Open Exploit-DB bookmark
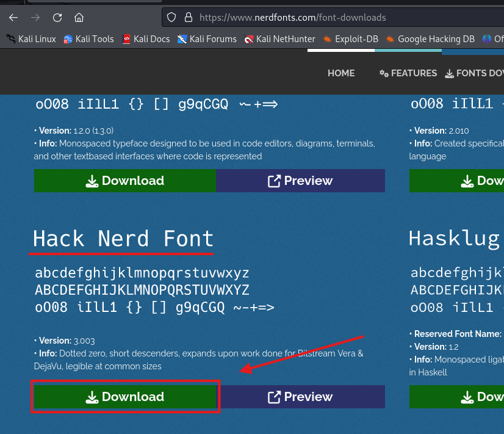Image resolution: width=504 pixels, height=434 pixels. coord(351,39)
